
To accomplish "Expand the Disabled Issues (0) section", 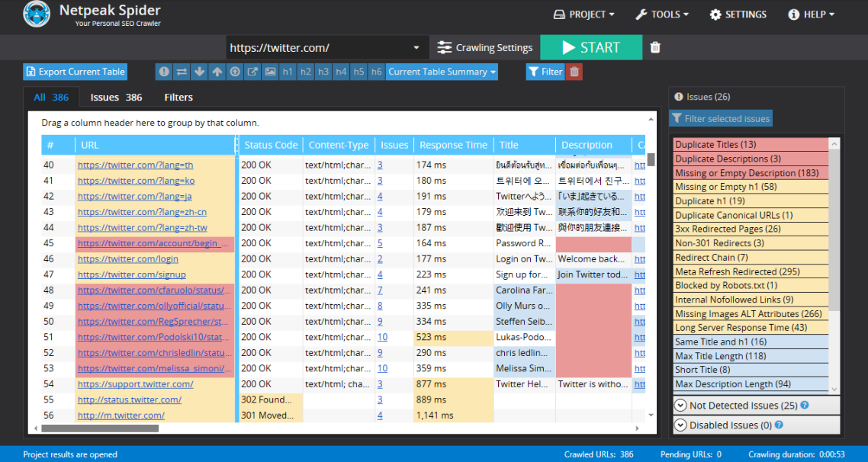I will click(756, 425).
